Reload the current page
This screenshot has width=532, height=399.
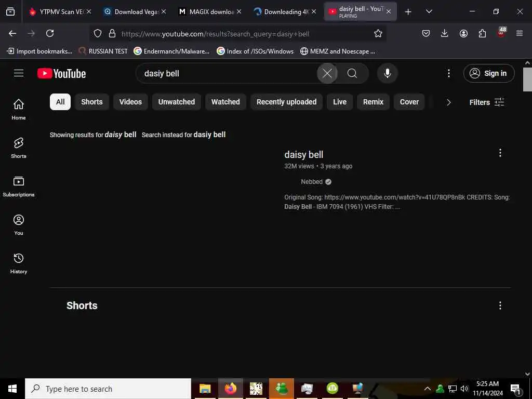[50, 33]
